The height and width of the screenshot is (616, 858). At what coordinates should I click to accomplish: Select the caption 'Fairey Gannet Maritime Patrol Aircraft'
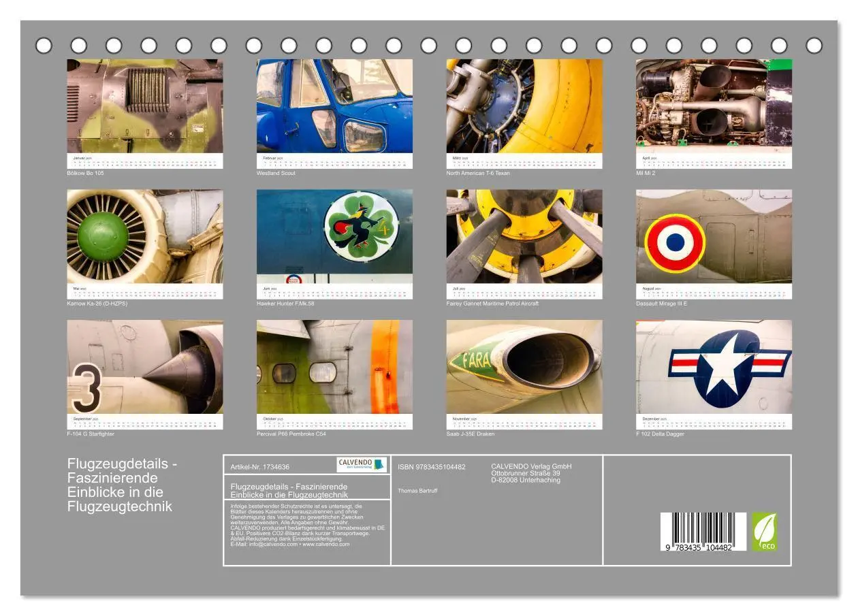click(x=492, y=304)
